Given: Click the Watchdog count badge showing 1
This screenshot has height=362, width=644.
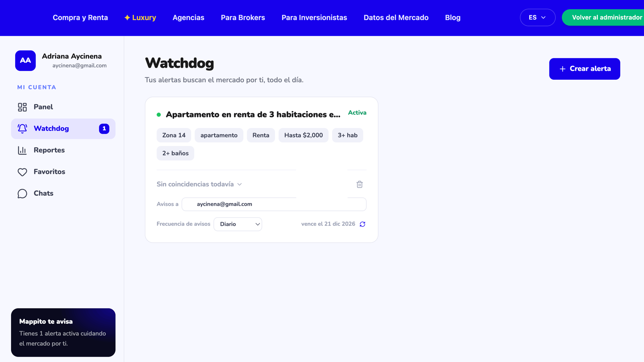Looking at the screenshot, I should (x=104, y=129).
